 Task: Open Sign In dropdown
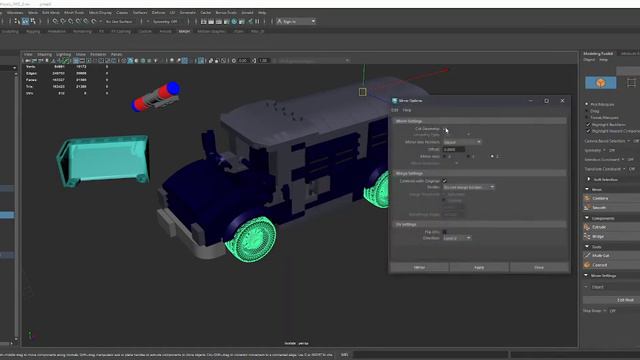[x=296, y=21]
